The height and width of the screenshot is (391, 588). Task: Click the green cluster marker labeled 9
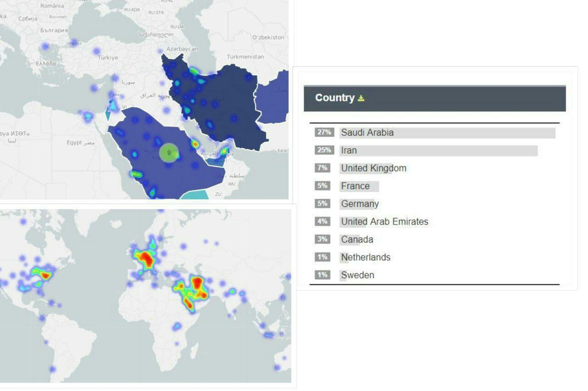click(169, 153)
